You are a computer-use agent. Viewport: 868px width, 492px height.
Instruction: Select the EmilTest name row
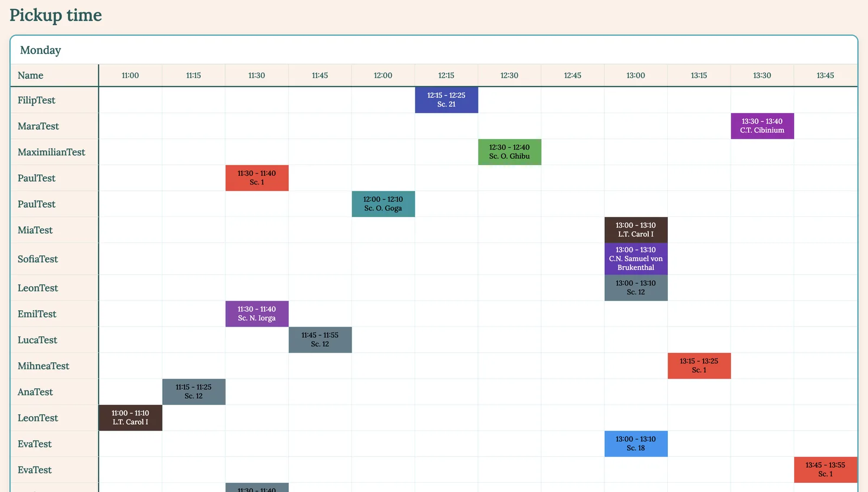point(54,314)
